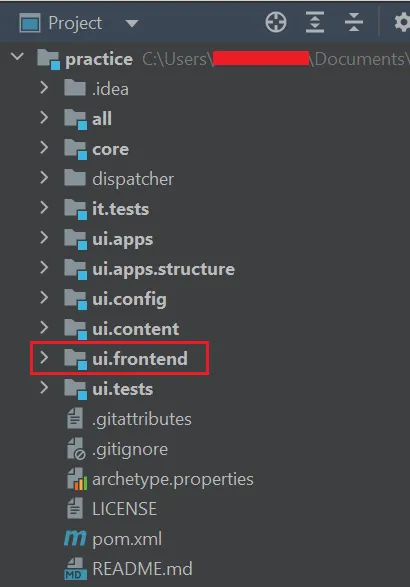Select the .idea folder

pyautogui.click(x=110, y=89)
